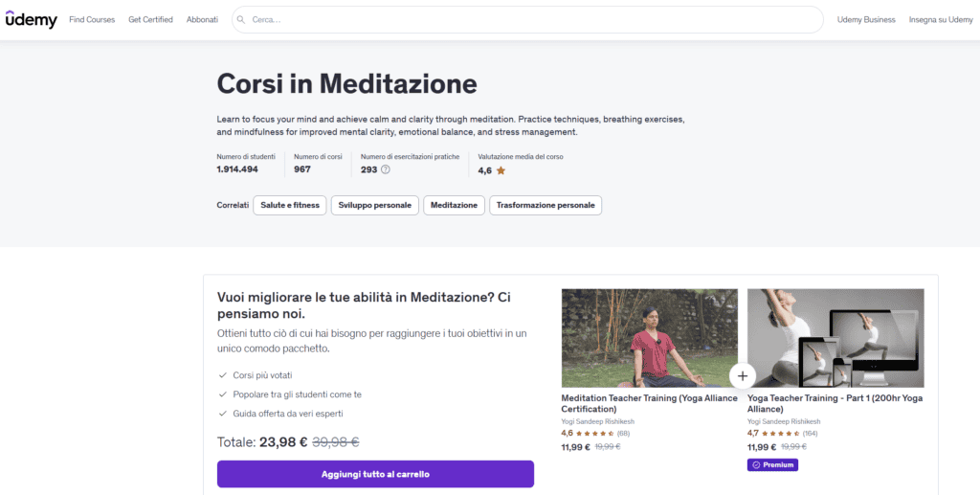The image size is (980, 495).
Task: Click course count 967
Action: 302,169
